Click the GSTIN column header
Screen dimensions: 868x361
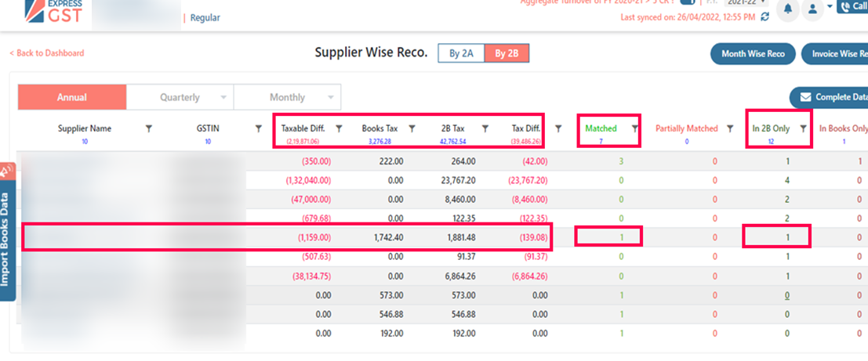pyautogui.click(x=208, y=128)
